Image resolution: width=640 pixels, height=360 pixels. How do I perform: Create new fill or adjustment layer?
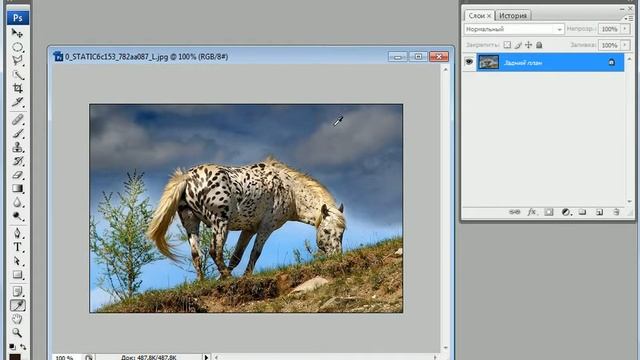tap(566, 212)
